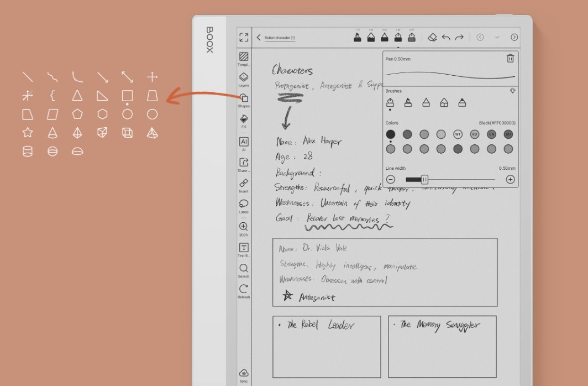Open the Insert tool with the link icon

[244, 185]
